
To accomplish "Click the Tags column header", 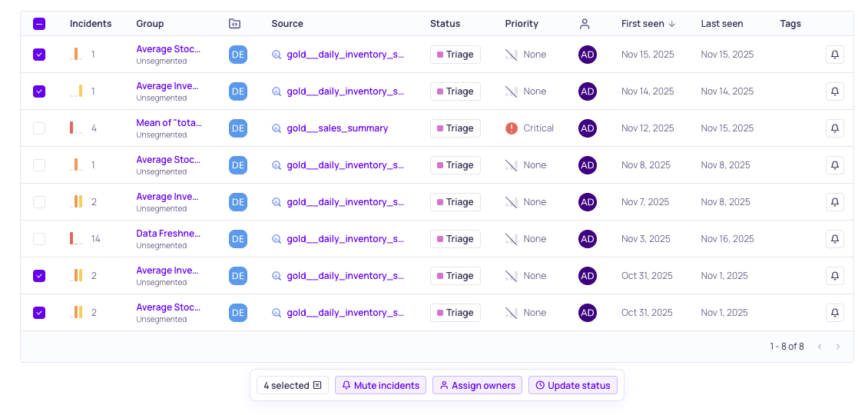I will (790, 24).
